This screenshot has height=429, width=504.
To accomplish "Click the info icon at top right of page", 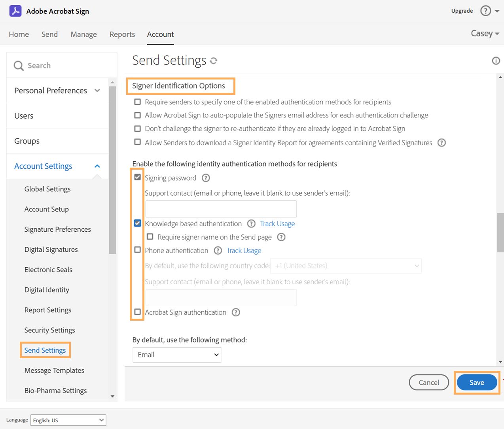I will click(496, 60).
